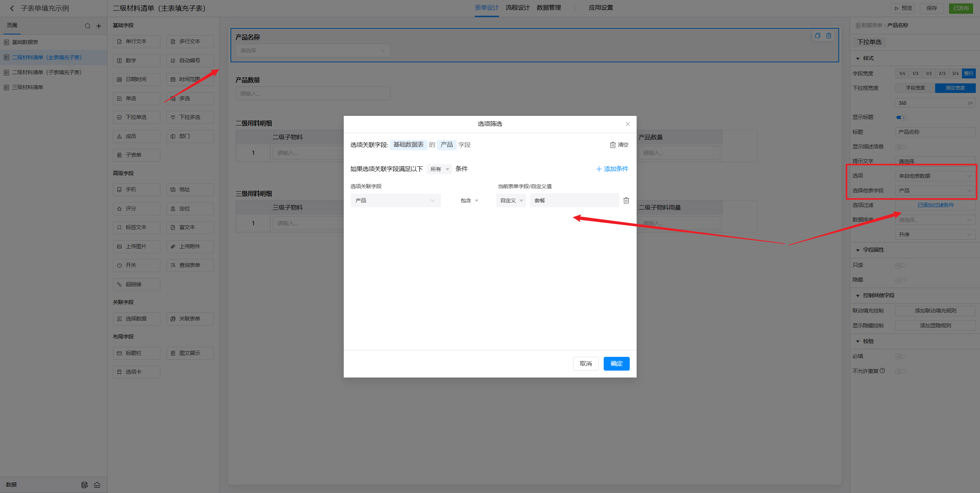Viewport: 980px width, 493px height.
Task: Toggle the 显示标题 switch
Action: [x=901, y=117]
